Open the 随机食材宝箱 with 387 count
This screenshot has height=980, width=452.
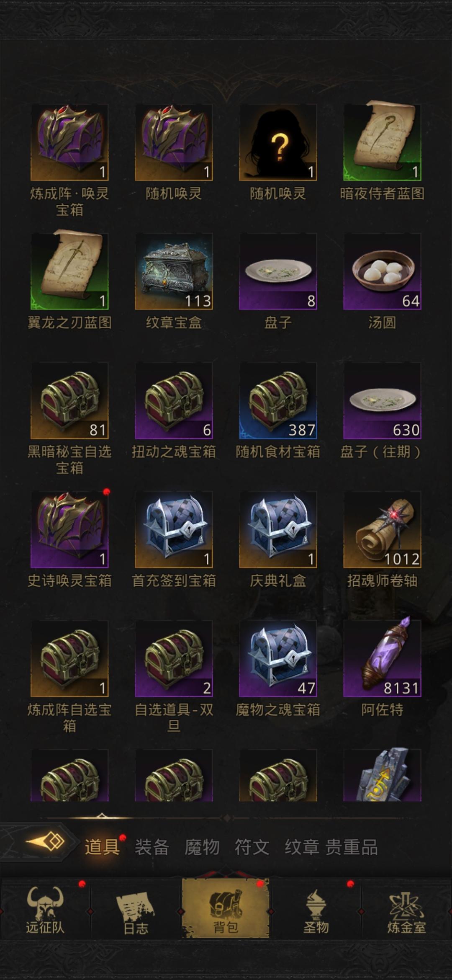coord(278,400)
